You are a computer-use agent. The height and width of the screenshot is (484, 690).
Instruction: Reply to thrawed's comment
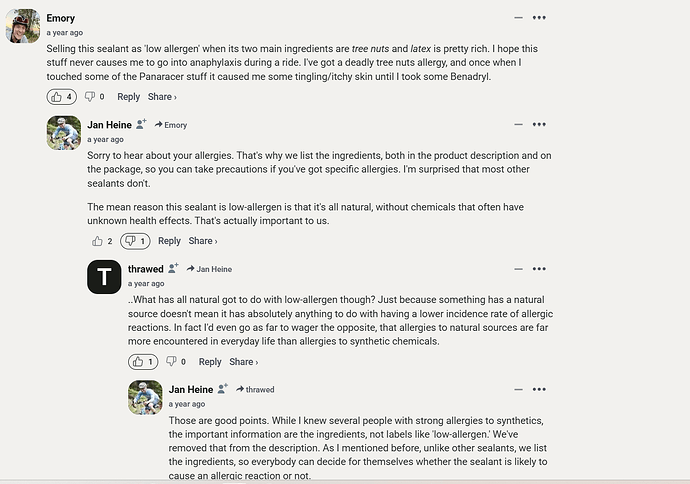(x=210, y=362)
